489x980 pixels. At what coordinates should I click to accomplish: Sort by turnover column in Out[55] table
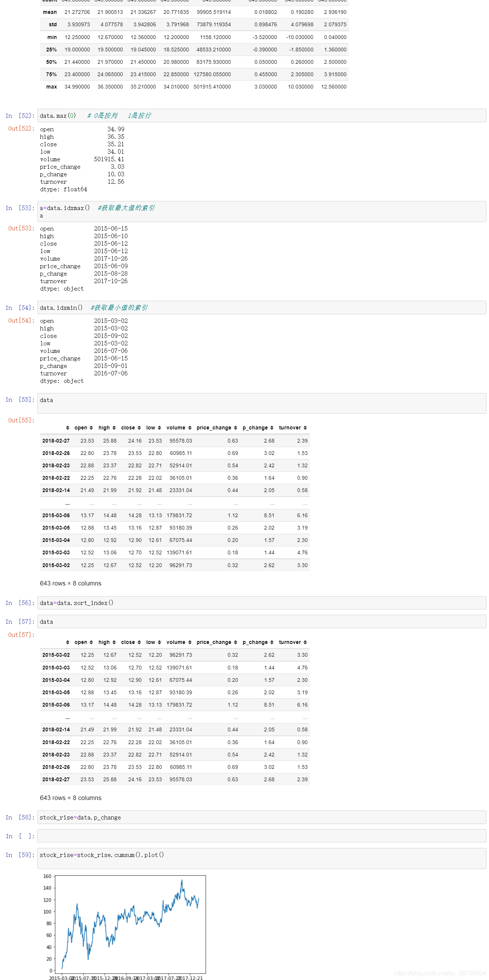305,428
